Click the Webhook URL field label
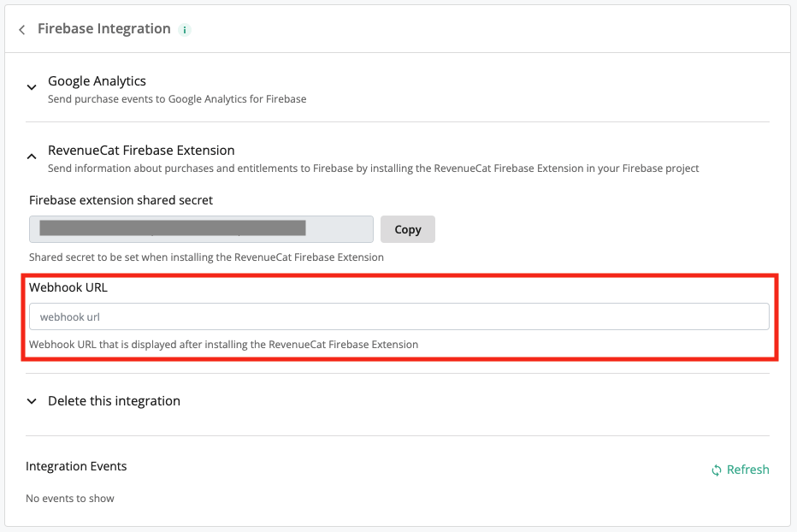797x532 pixels. (68, 287)
